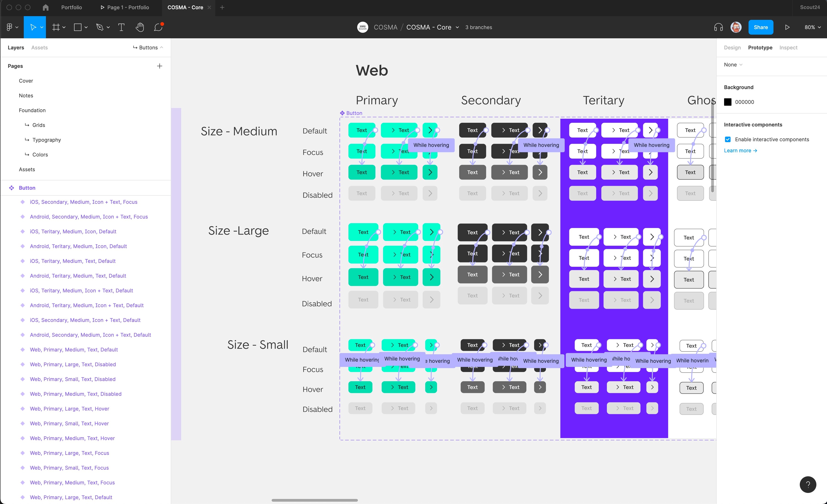The image size is (827, 504).
Task: Select the Move tool
Action: [x=33, y=27]
